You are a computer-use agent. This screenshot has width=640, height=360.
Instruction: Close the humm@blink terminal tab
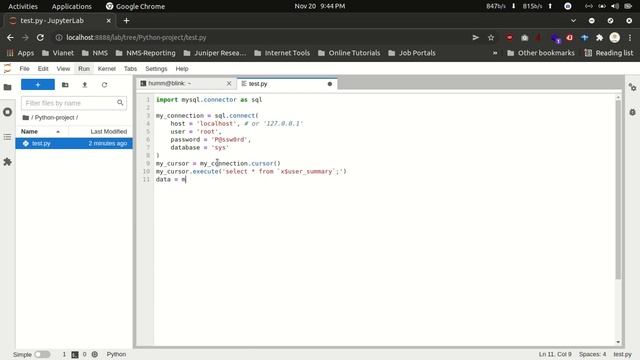[229, 83]
